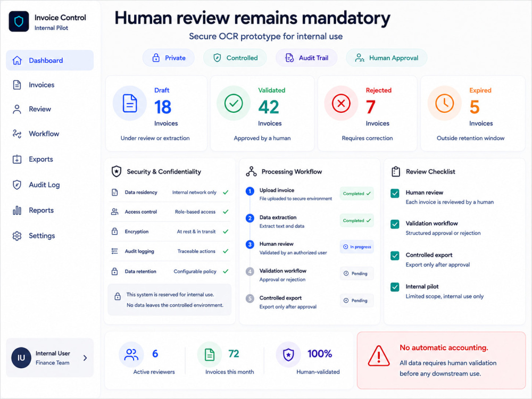The image size is (532, 399).
Task: Click the Human Approval pill button
Action: [x=386, y=57]
